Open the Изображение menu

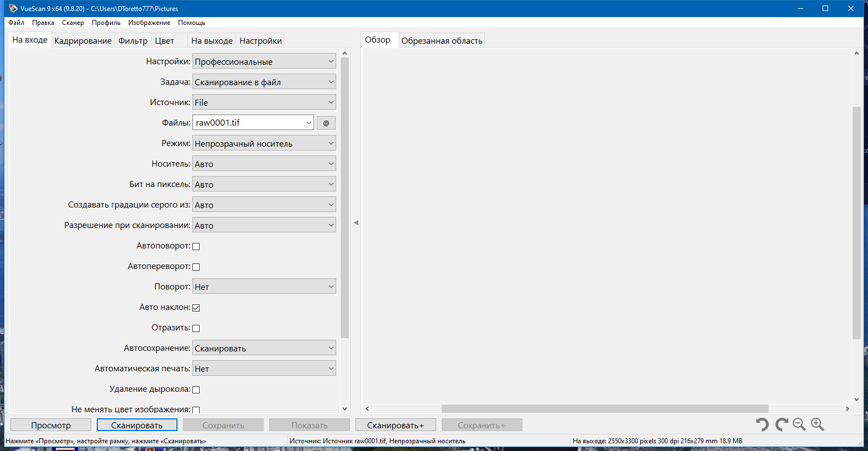click(x=149, y=23)
